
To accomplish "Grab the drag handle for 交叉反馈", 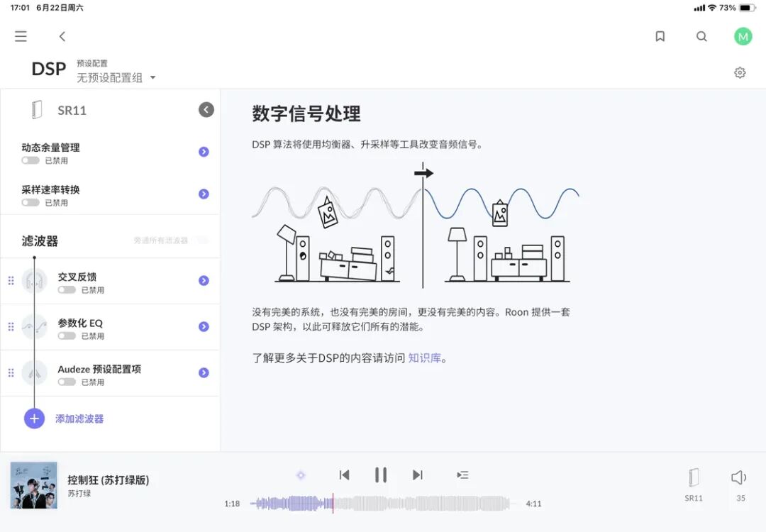I will point(11,280).
